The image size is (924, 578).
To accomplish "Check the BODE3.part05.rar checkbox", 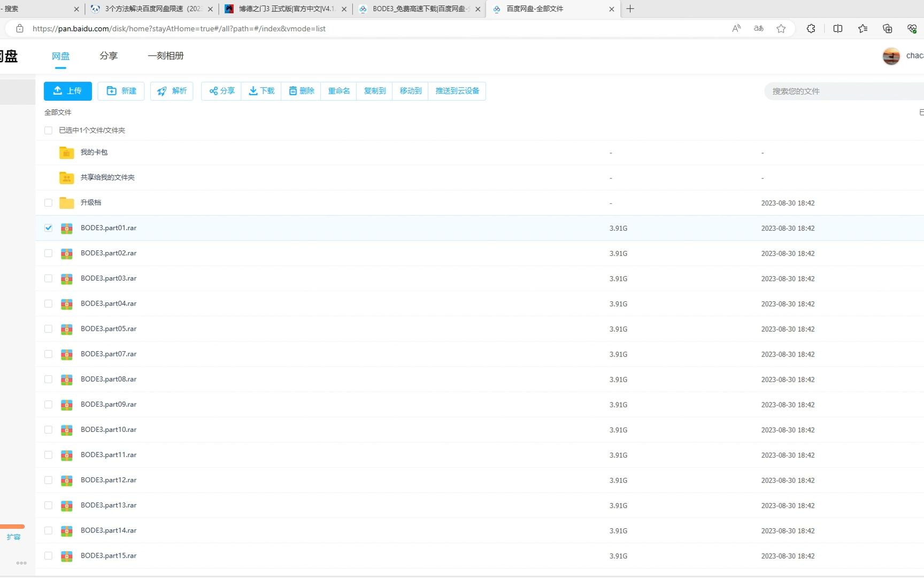I will [x=48, y=329].
